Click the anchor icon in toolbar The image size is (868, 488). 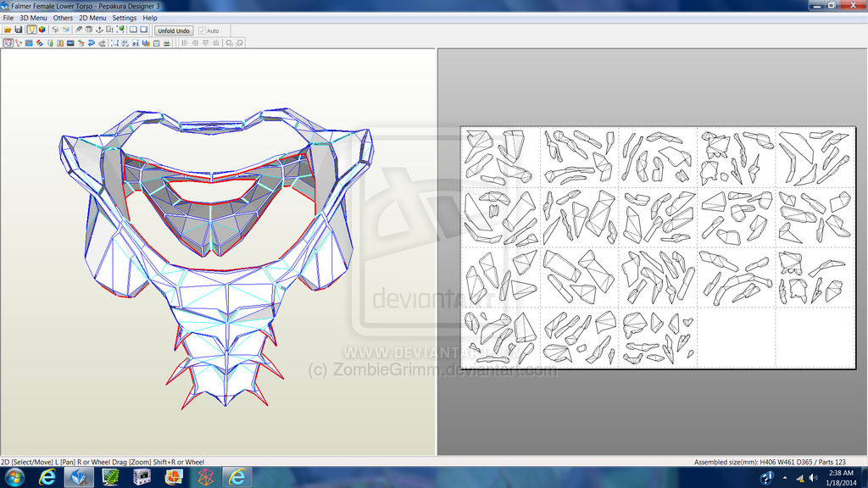pos(100,30)
